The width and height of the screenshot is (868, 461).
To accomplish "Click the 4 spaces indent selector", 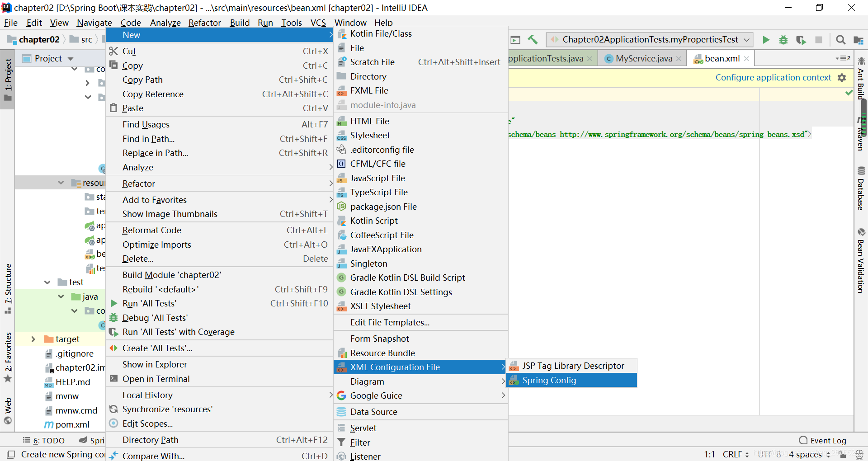I will coord(810,454).
